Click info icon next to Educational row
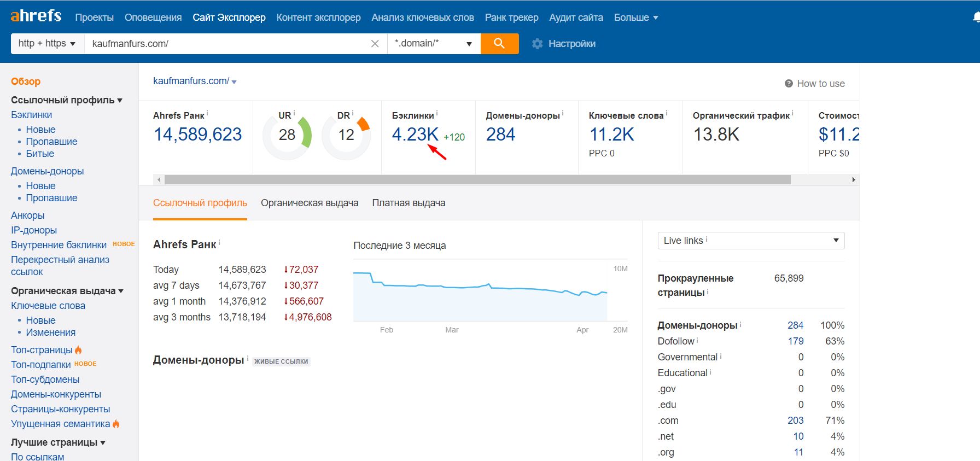Screen dimensions: 980x461 [x=710, y=372]
